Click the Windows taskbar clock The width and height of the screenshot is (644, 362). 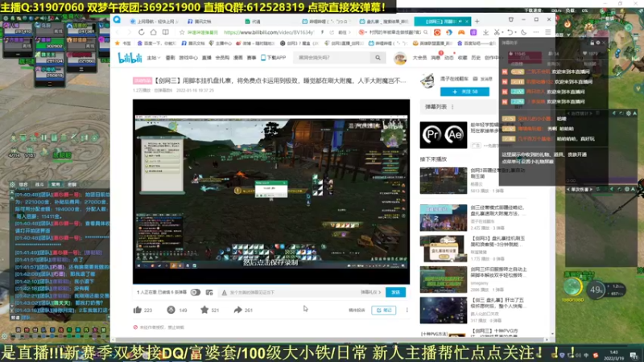click(x=614, y=355)
